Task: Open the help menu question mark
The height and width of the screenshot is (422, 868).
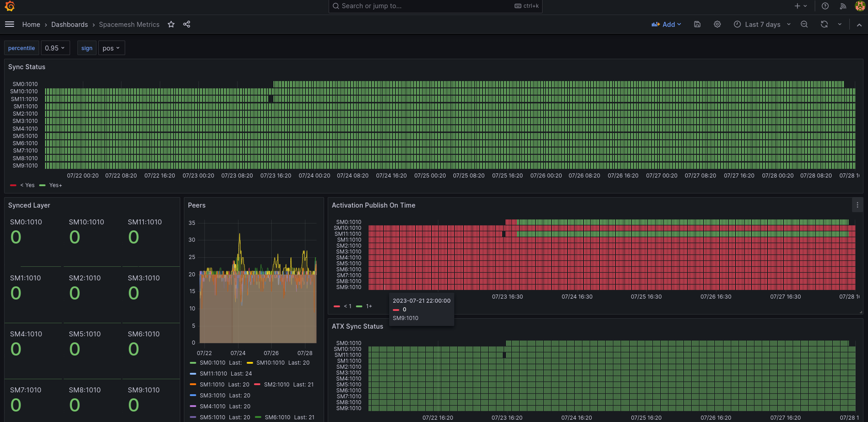Action: [x=824, y=6]
